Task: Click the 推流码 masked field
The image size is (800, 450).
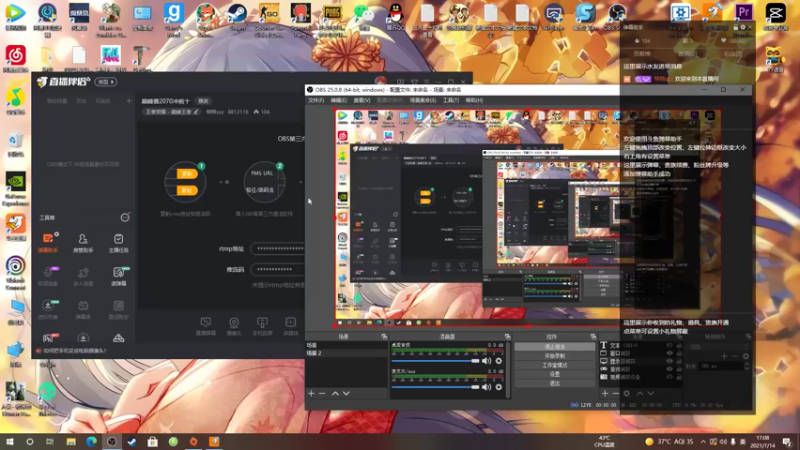Action: pos(278,269)
